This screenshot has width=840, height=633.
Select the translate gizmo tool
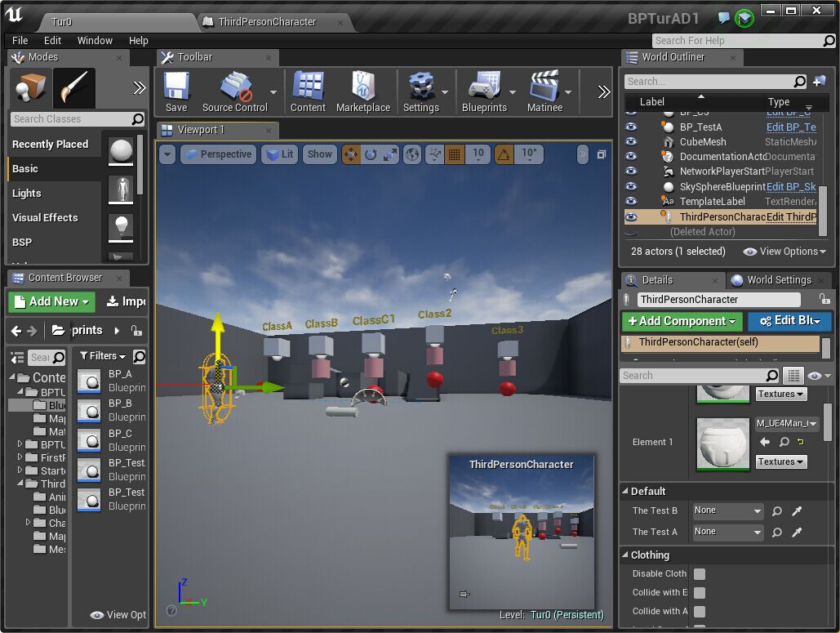click(x=351, y=154)
